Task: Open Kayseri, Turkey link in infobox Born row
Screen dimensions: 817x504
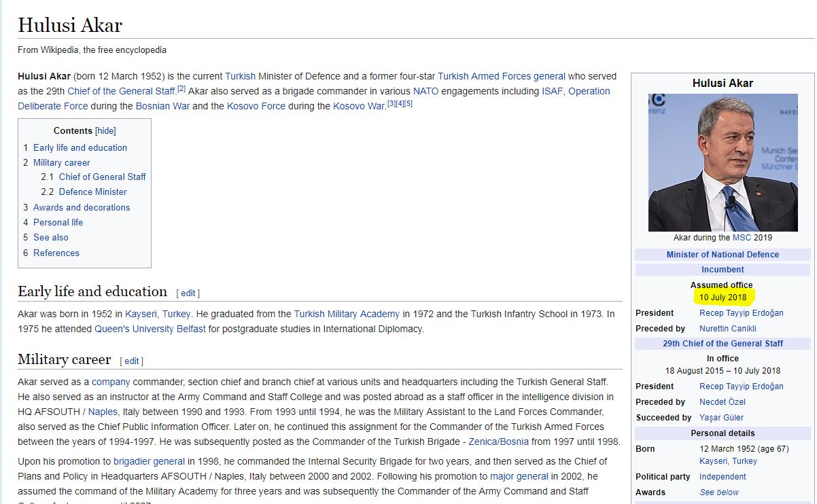Action: click(728, 461)
